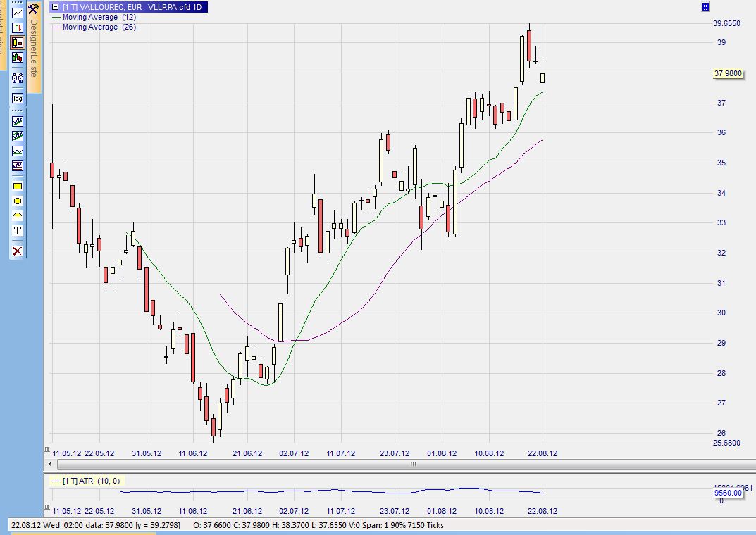Select the yellow rectangle drawing tool
The image size is (756, 535).
pyautogui.click(x=18, y=186)
